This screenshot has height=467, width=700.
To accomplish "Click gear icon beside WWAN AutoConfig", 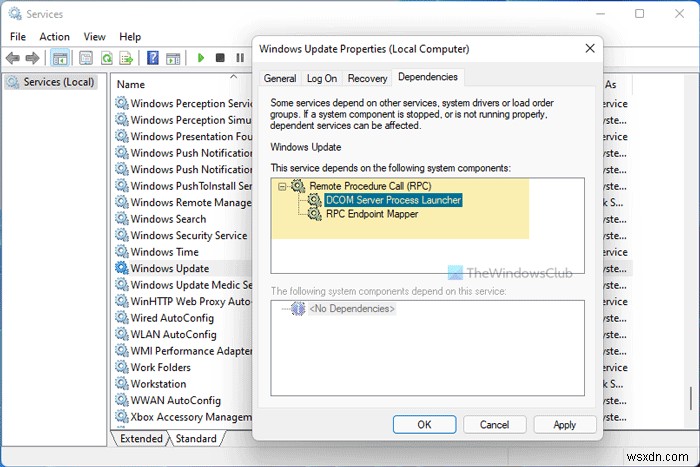I will pyautogui.click(x=121, y=400).
